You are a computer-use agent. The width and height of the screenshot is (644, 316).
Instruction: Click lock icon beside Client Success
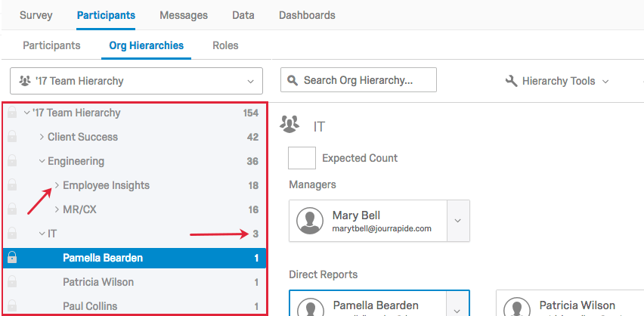[x=12, y=137]
